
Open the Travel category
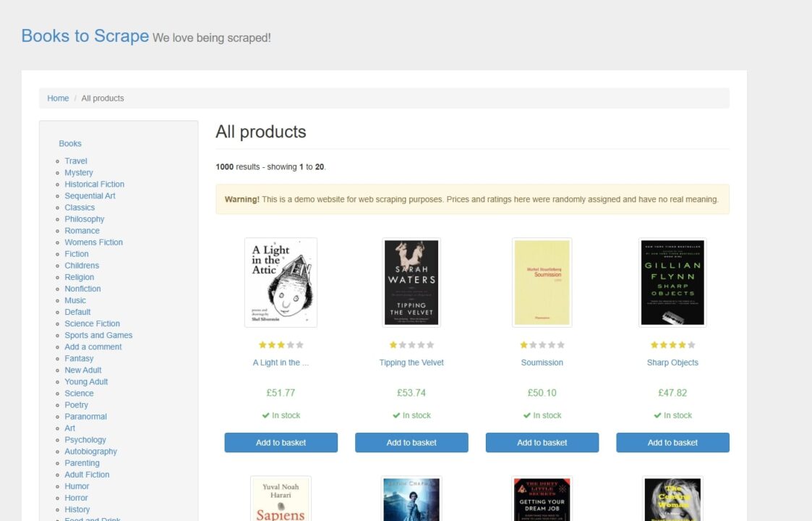coord(75,161)
